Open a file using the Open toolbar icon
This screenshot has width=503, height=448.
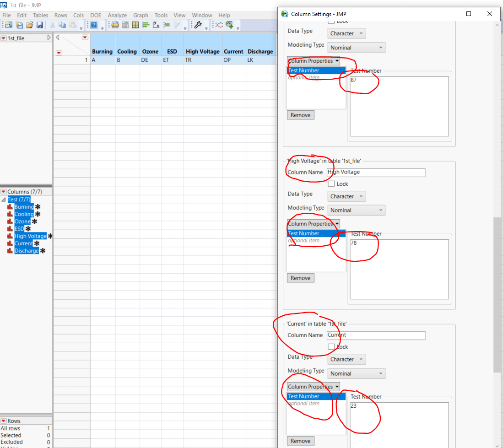[29, 25]
